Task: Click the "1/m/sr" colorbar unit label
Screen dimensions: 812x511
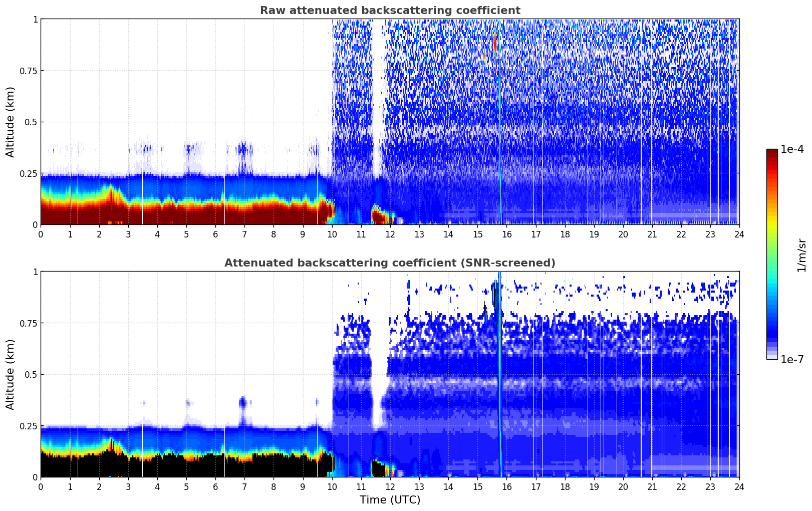Action: tap(801, 254)
